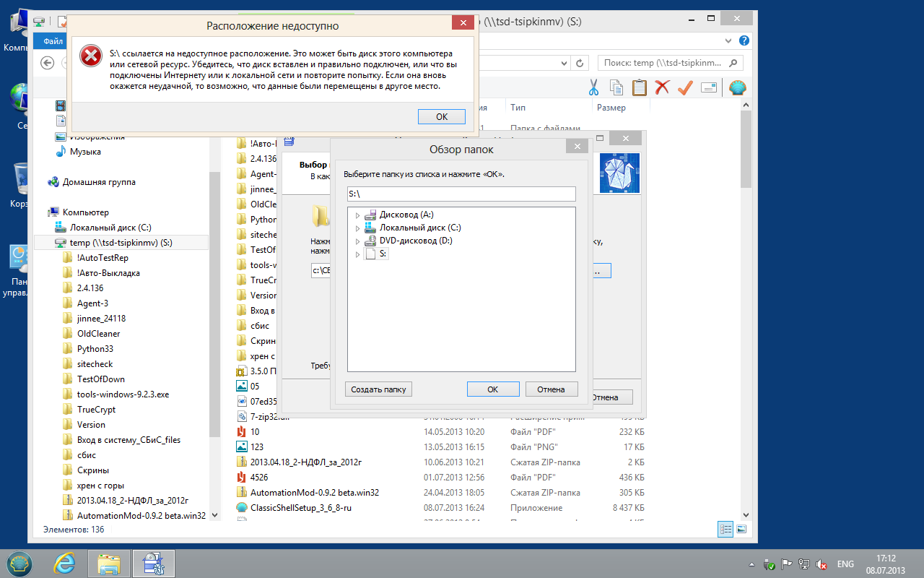Expand the S: node in folder browser
Viewport: 924px width, 578px height.
pos(357,254)
